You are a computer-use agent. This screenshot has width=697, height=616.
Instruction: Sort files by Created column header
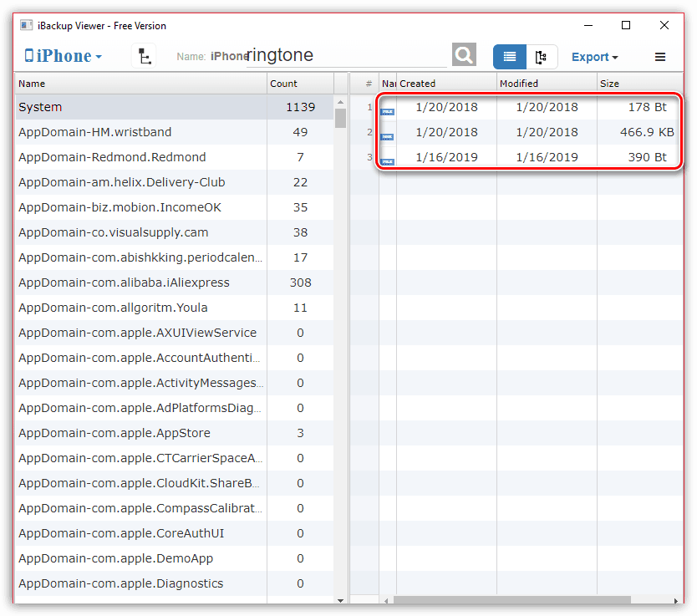[446, 84]
